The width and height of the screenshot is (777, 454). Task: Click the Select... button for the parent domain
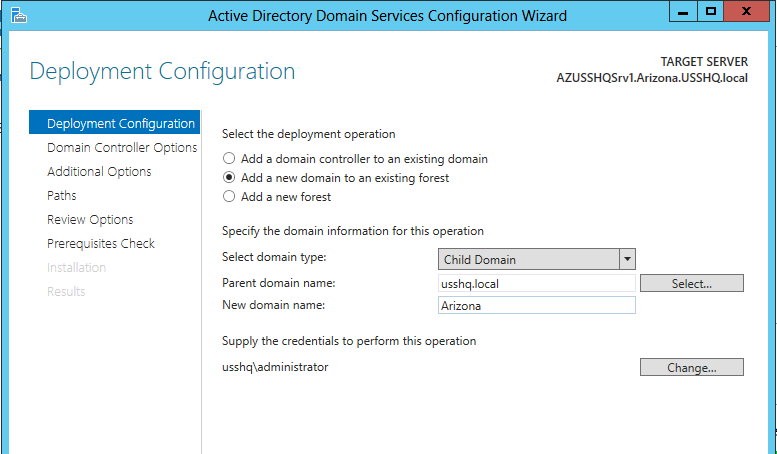(691, 284)
